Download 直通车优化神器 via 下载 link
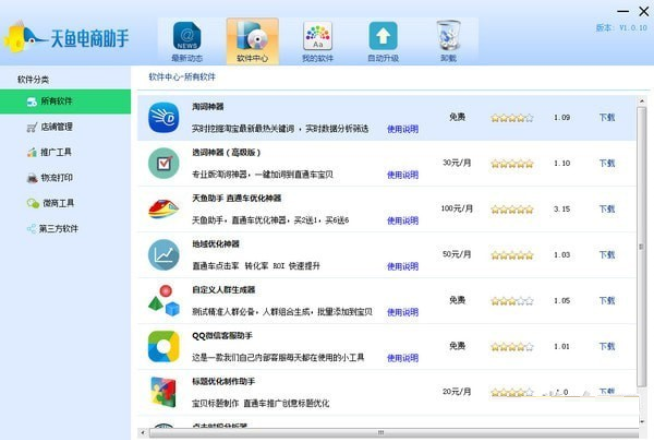 point(607,209)
